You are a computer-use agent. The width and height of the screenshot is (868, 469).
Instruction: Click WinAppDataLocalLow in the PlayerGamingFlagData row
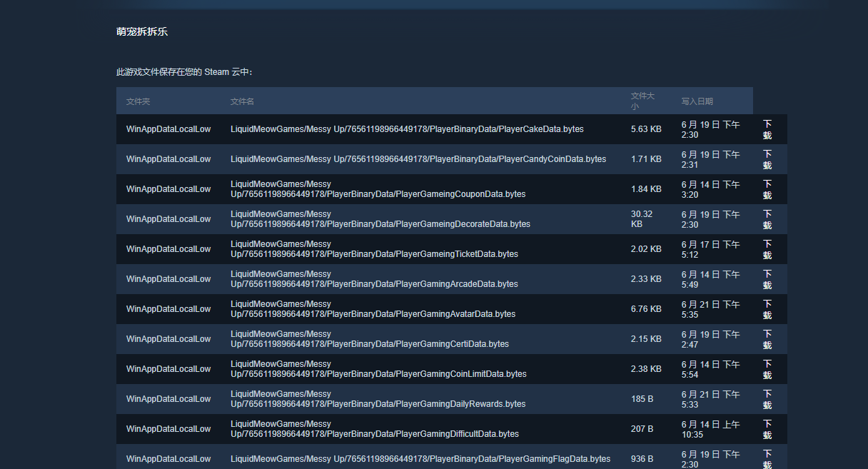[168, 459]
